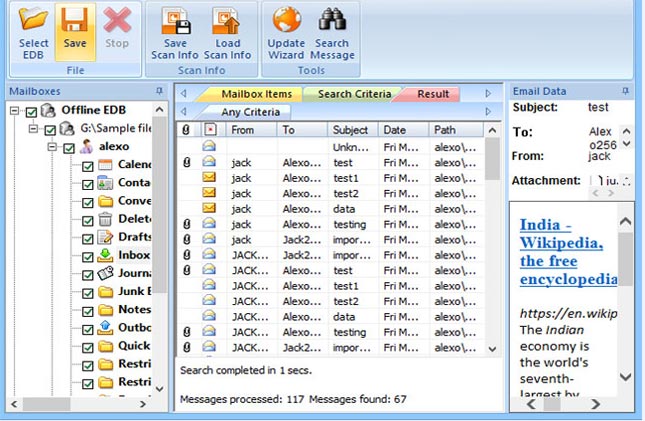Click the alexo user mailbox icon
Viewport: 645px width, 421px height.
pyautogui.click(x=86, y=146)
